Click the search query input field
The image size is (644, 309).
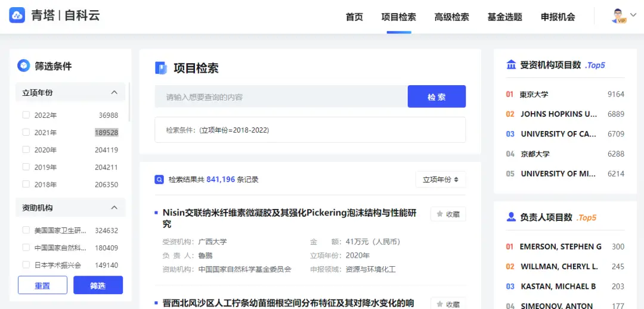(281, 96)
